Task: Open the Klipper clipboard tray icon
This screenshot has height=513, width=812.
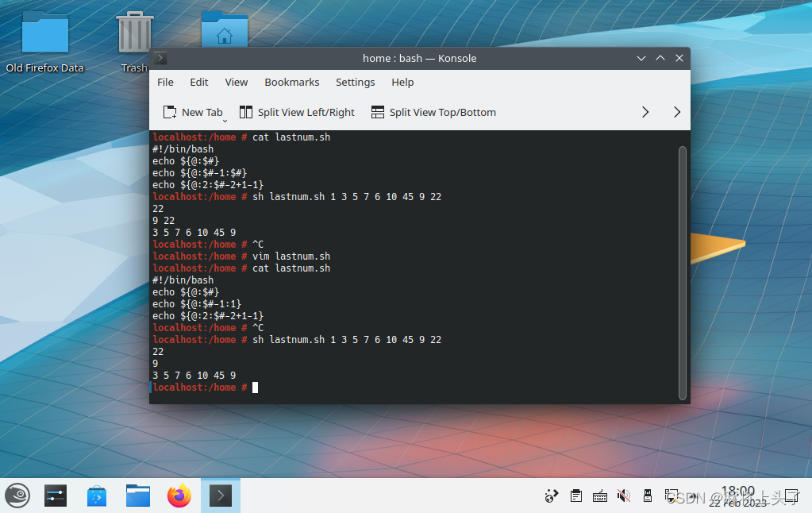Action: pyautogui.click(x=575, y=495)
